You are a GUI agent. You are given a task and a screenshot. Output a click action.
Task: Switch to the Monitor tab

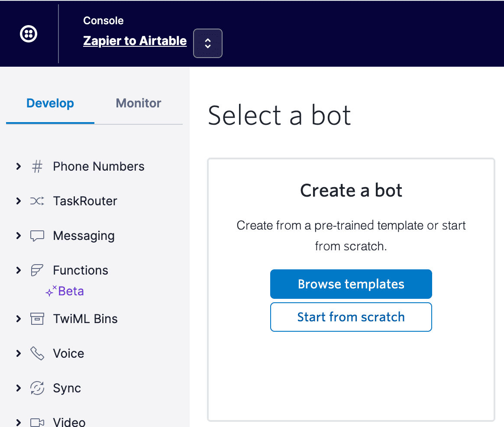tap(139, 104)
